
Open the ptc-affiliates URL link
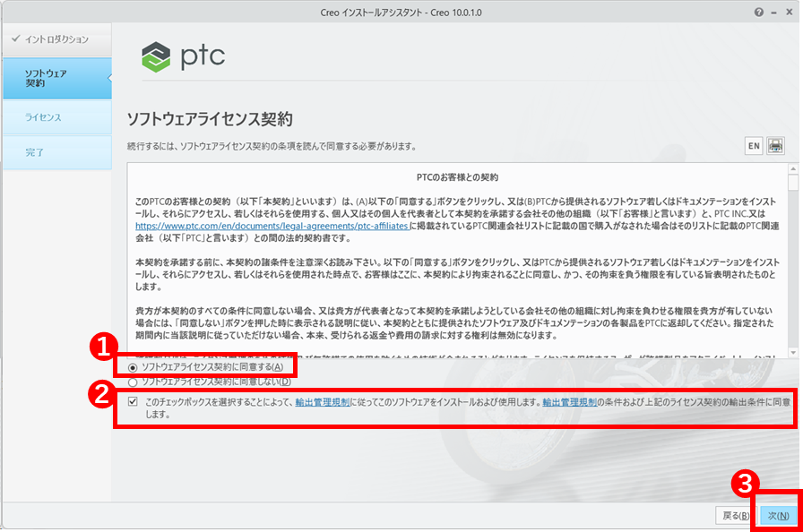pyautogui.click(x=272, y=228)
